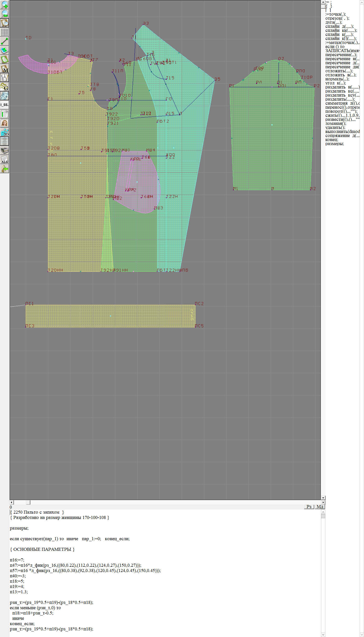Open the ALG algorithm document icon
Screen dimensions: 364x637
(5, 160)
